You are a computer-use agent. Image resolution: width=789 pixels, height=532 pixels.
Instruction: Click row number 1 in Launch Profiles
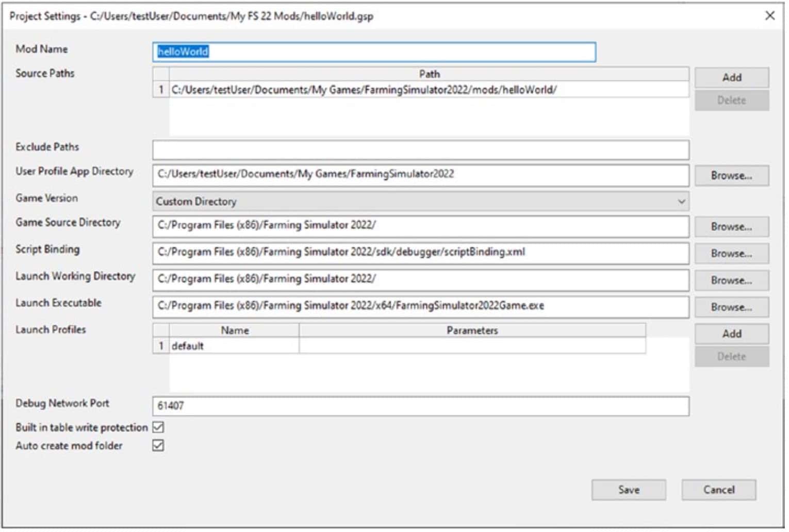point(161,346)
